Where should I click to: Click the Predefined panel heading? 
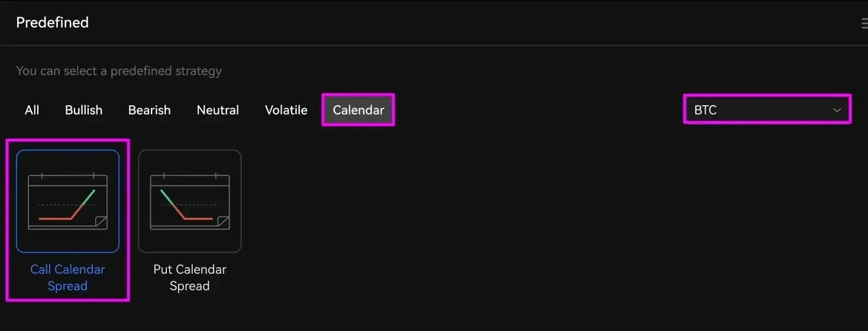pos(52,22)
